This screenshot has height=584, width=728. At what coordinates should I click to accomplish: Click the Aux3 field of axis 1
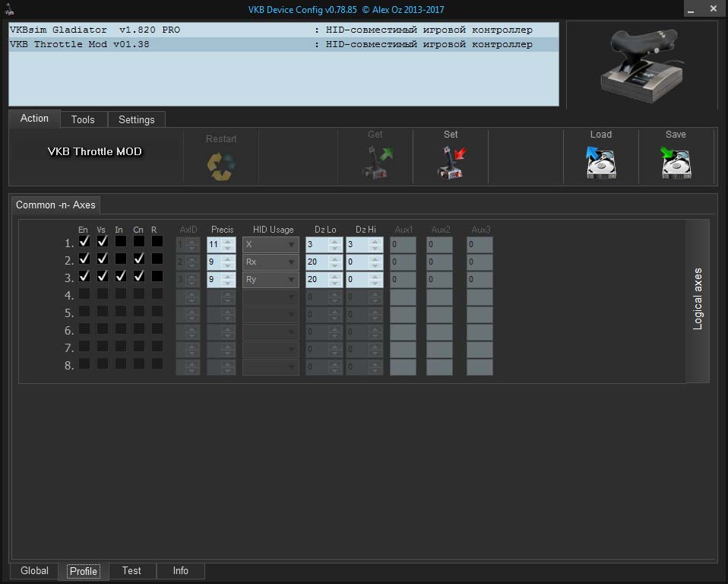click(x=480, y=244)
